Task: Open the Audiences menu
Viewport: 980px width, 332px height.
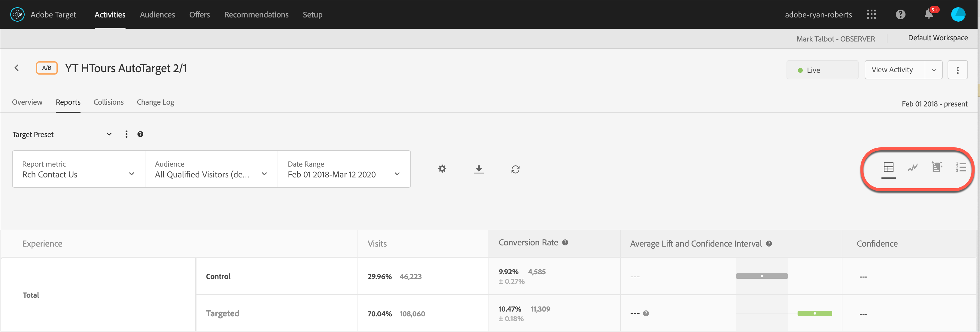Action: pyautogui.click(x=157, y=14)
